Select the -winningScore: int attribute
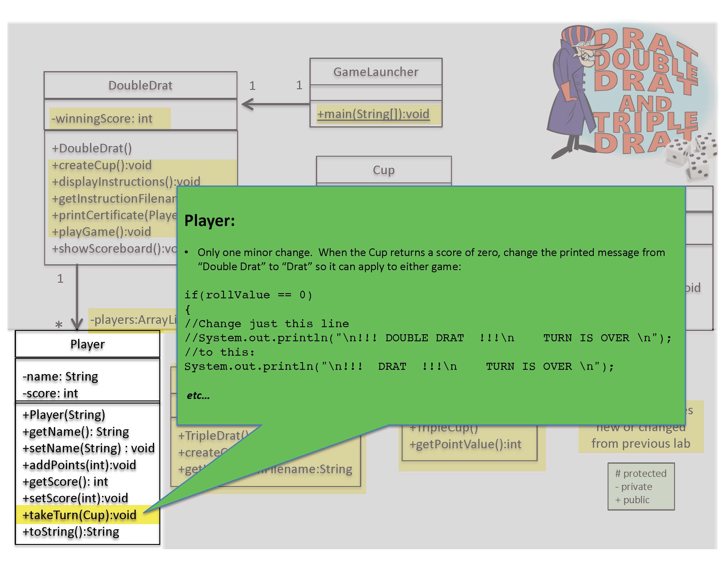This screenshot has width=728, height=563. (x=102, y=118)
